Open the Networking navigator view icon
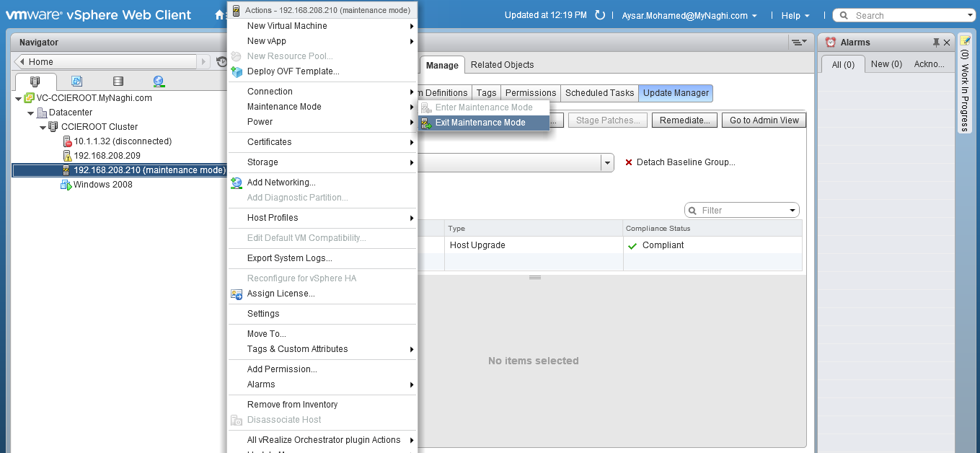The height and width of the screenshot is (453, 980). click(159, 82)
